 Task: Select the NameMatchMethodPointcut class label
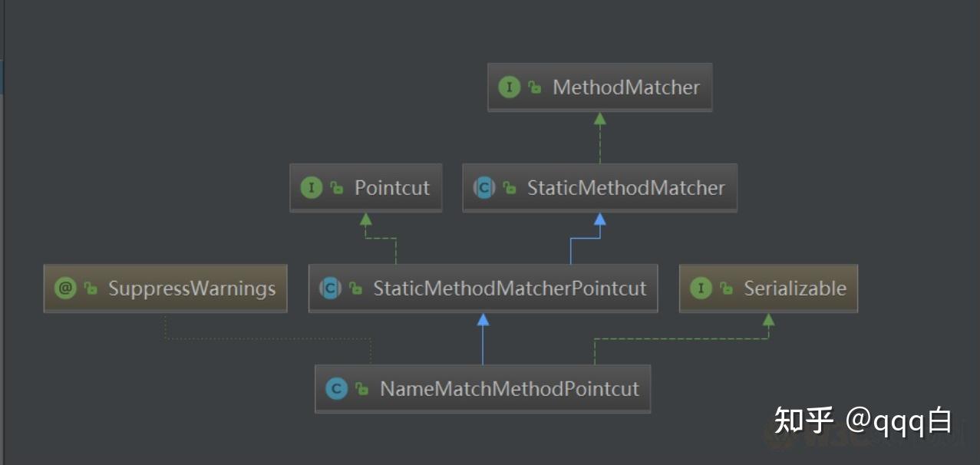click(510, 389)
